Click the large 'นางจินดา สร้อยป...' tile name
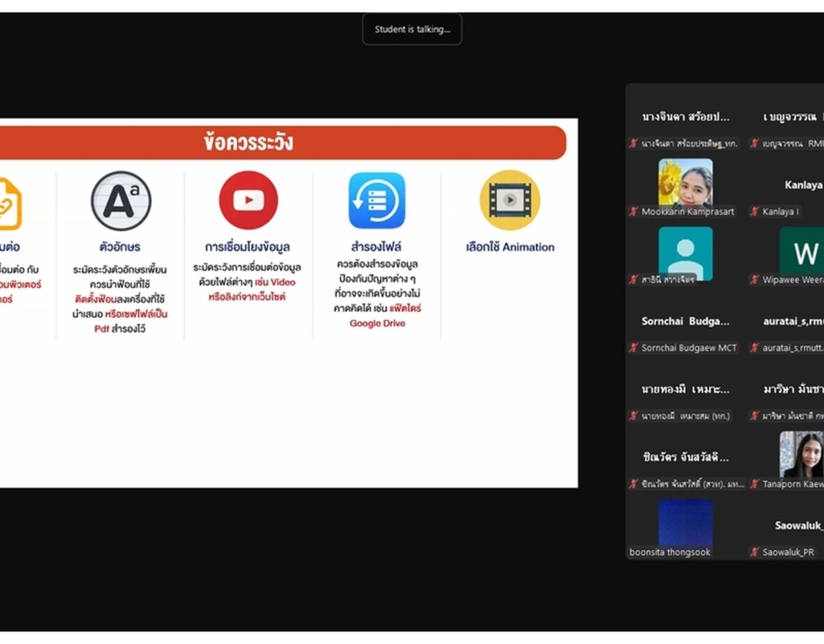Screen dimensions: 824x644 (686, 117)
